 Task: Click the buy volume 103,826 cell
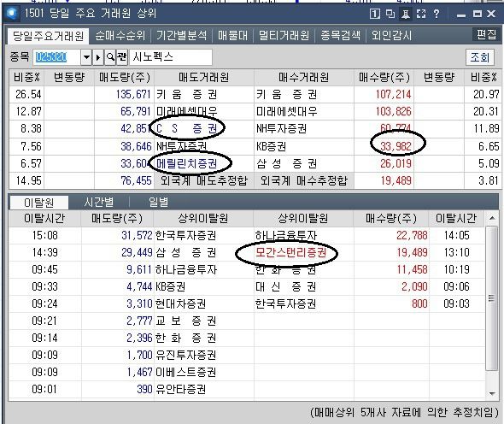tap(384, 111)
